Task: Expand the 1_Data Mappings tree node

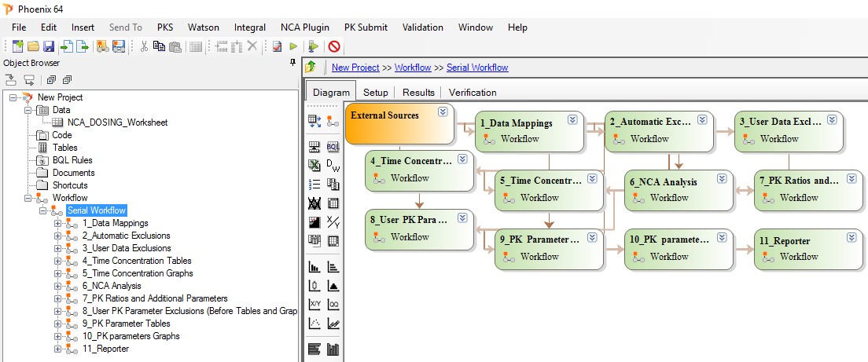Action: click(57, 223)
